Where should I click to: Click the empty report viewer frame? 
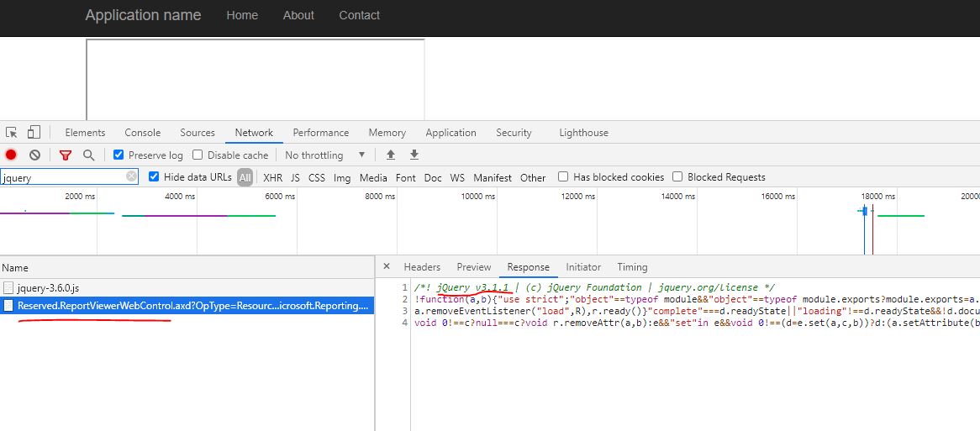tap(255, 79)
